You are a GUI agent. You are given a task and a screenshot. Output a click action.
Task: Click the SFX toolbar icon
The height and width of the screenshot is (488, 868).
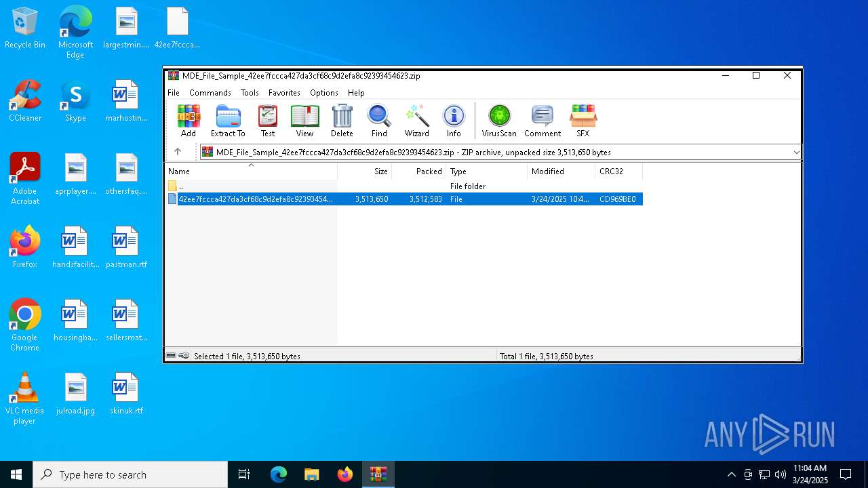583,121
